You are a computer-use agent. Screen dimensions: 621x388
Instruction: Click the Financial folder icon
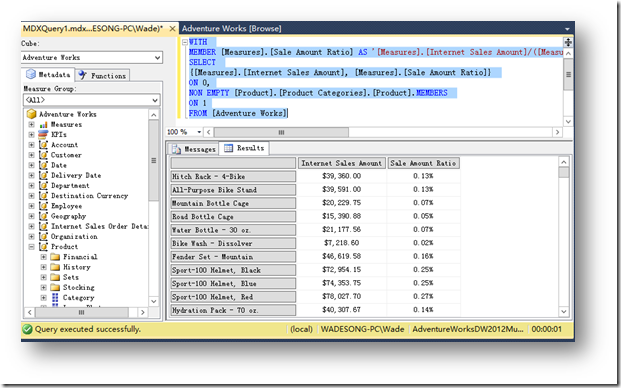(x=55, y=257)
